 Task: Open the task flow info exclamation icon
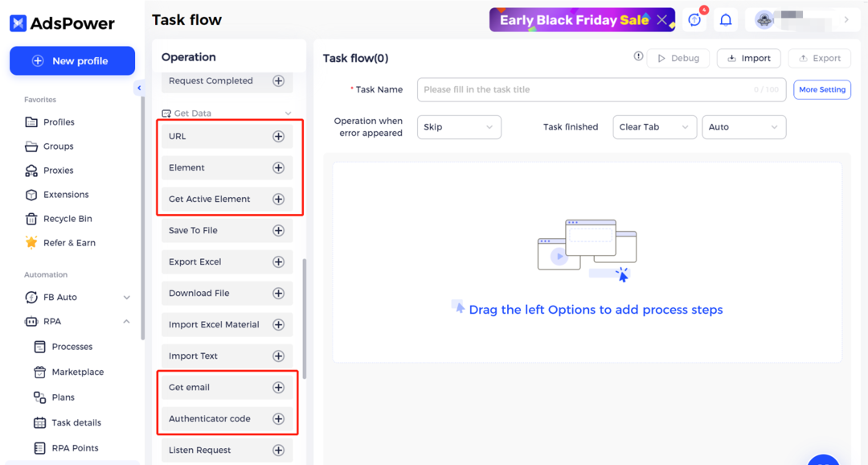pos(638,56)
